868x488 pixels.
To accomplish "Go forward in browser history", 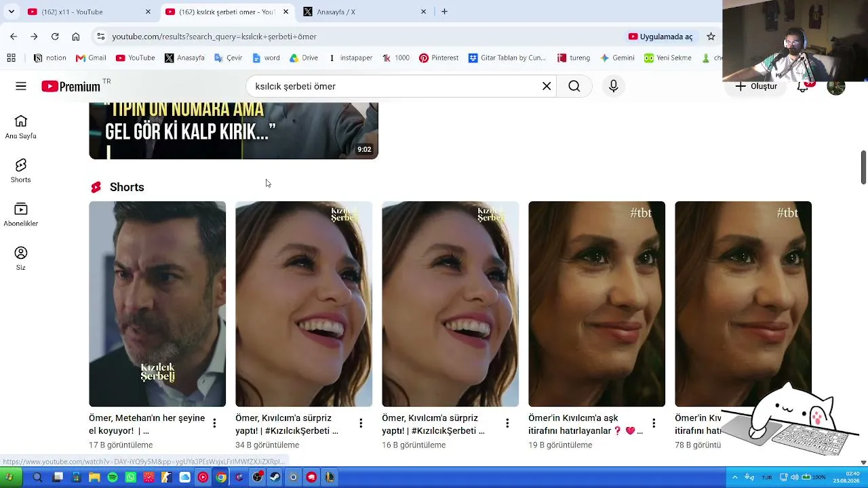I will click(x=34, y=37).
